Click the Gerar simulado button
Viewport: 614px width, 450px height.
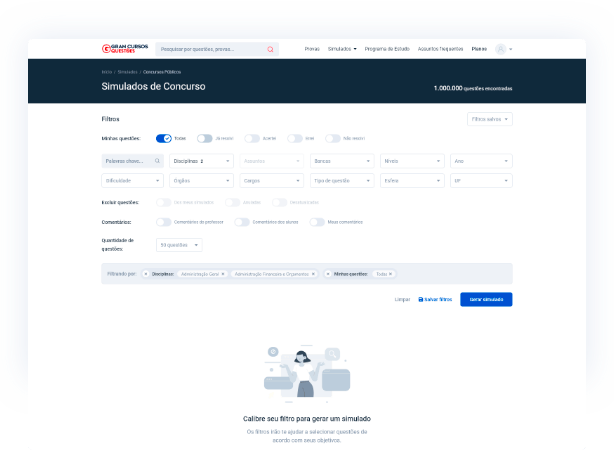[x=486, y=299]
